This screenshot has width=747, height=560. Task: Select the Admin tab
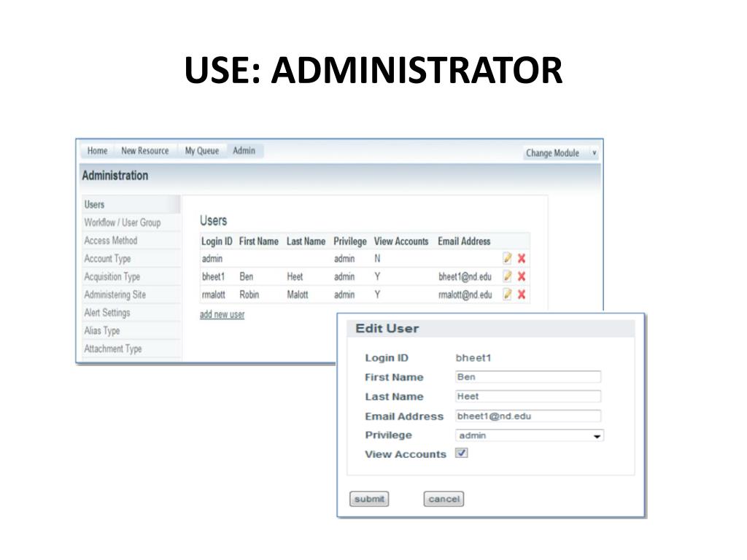tap(244, 151)
